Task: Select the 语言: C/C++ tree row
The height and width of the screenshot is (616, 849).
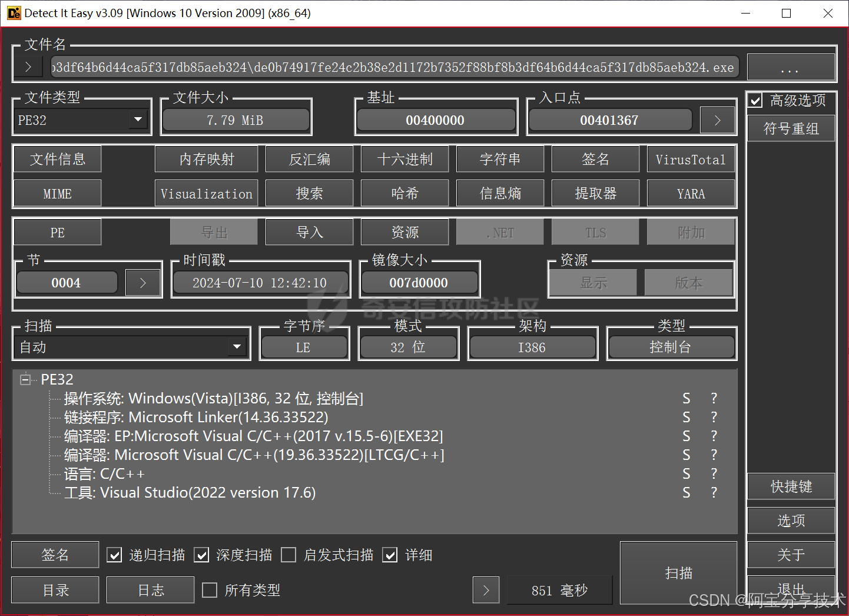Action: coord(104,474)
